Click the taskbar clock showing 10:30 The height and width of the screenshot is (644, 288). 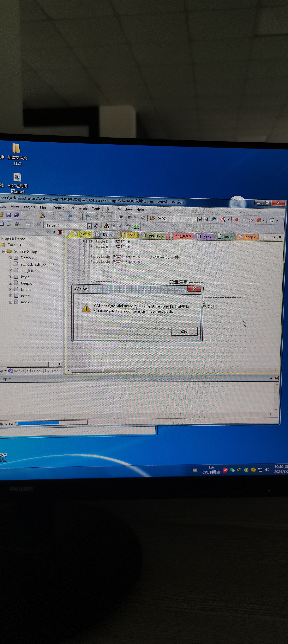pos(281,469)
